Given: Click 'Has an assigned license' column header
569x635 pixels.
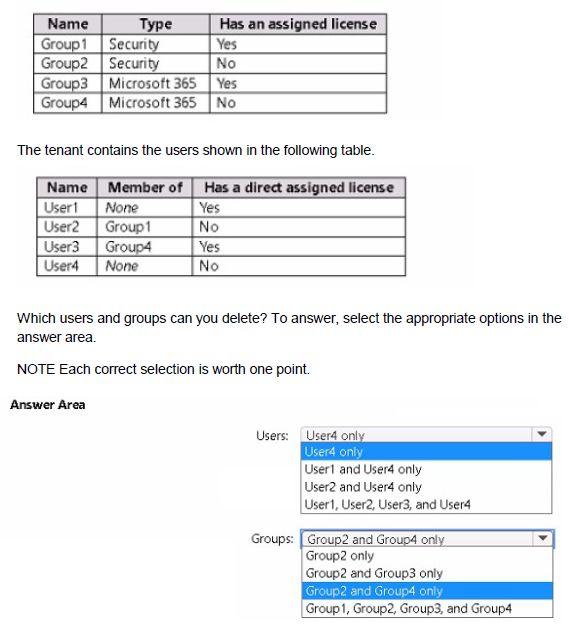Looking at the screenshot, I should (x=298, y=24).
